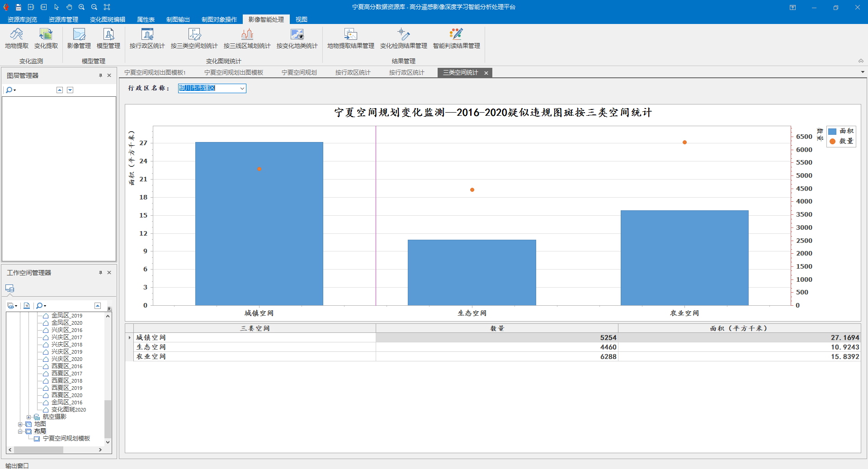The image size is (868, 469).
Task: Click the save disk icon
Action: coord(19,7)
